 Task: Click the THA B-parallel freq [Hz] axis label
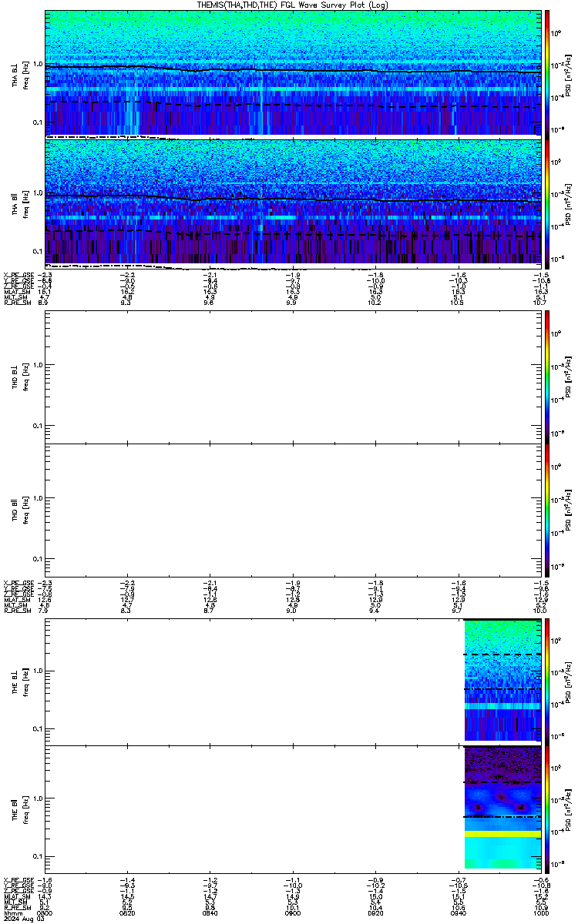coord(25,204)
